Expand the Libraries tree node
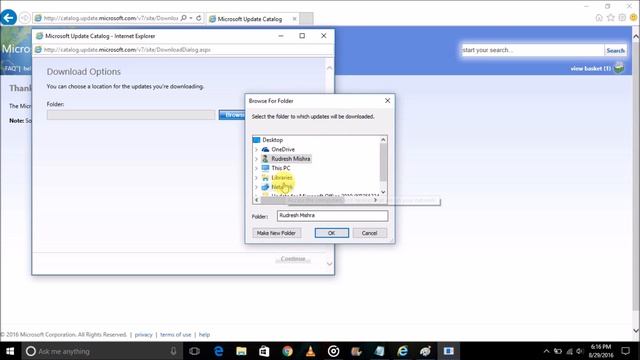 [256, 178]
